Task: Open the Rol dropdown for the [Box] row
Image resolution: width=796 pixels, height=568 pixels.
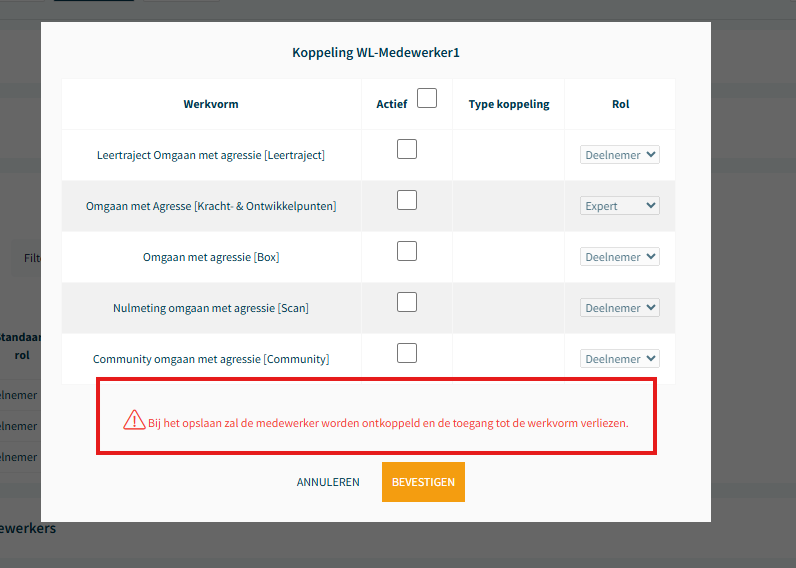Action: (620, 257)
